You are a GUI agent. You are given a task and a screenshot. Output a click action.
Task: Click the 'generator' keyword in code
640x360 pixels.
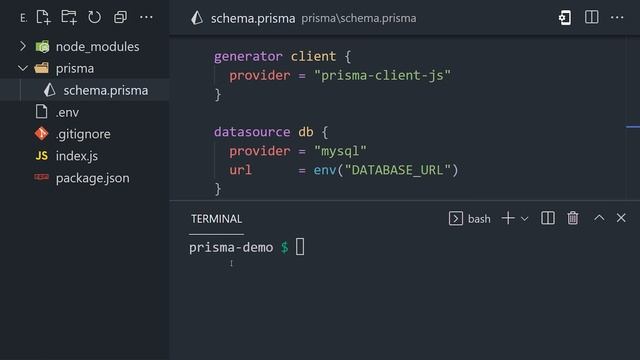tap(248, 56)
